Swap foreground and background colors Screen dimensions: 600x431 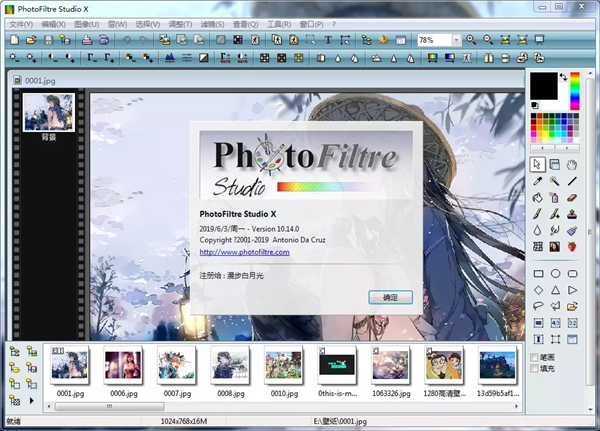pyautogui.click(x=564, y=77)
